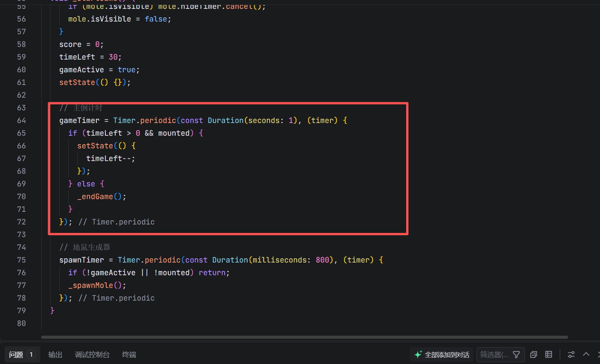
Task: Switch to the 输出 output tab
Action: tap(55, 354)
